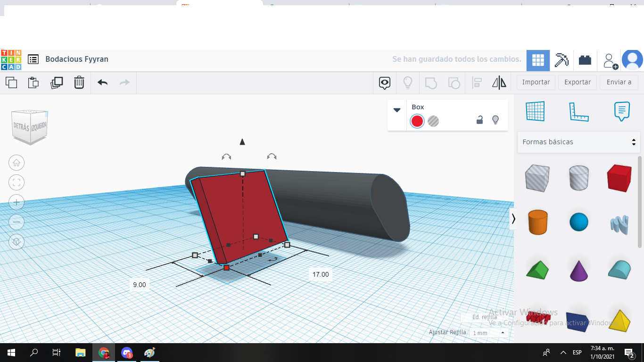Open the designs list icon
The width and height of the screenshot is (644, 362).
[x=33, y=59]
